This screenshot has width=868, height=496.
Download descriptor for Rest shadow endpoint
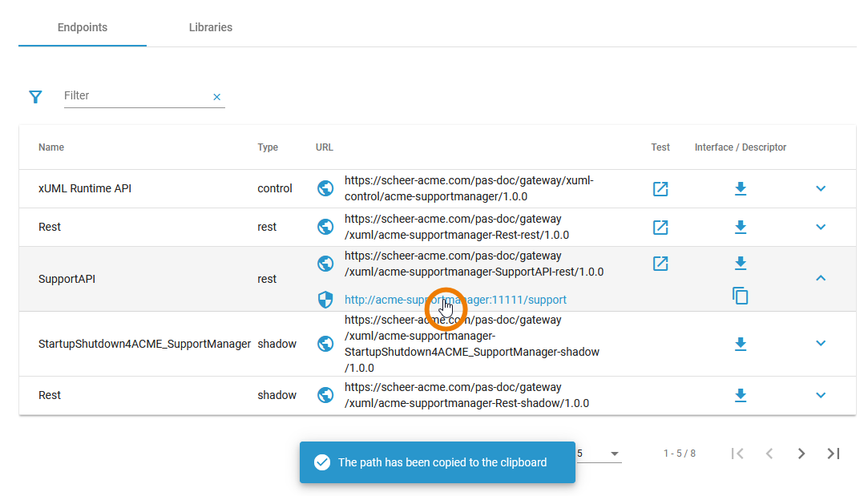click(741, 395)
